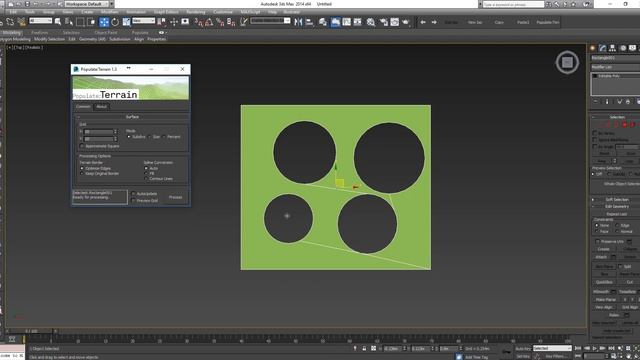This screenshot has height=360, width=640.
Task: Toggle Window/Crossing selection icon
Action: click(91, 22)
